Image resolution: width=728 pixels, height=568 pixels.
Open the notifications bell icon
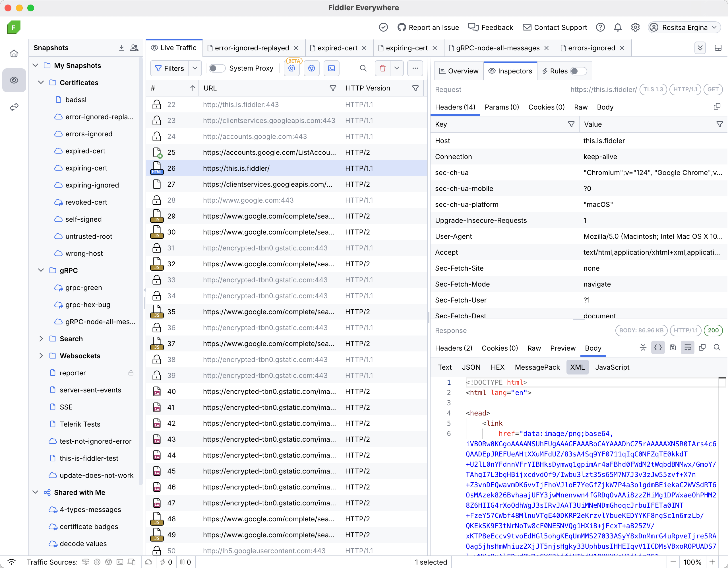click(617, 27)
